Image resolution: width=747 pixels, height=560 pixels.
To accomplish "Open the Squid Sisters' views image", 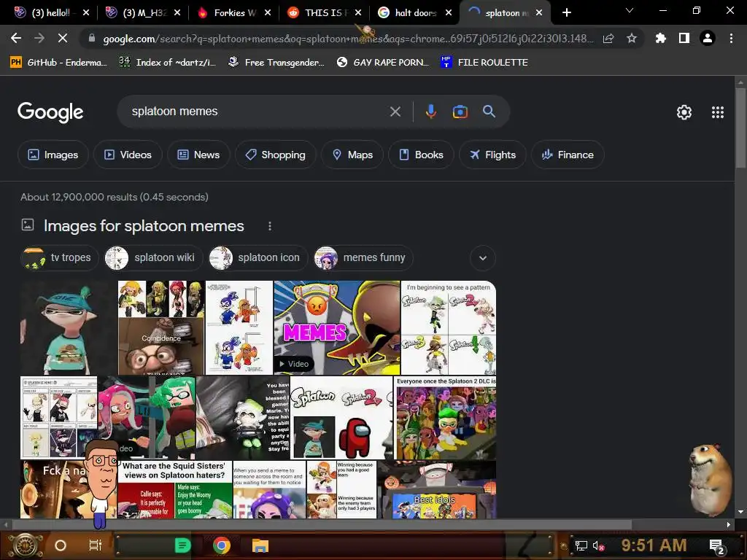I will (x=174, y=489).
